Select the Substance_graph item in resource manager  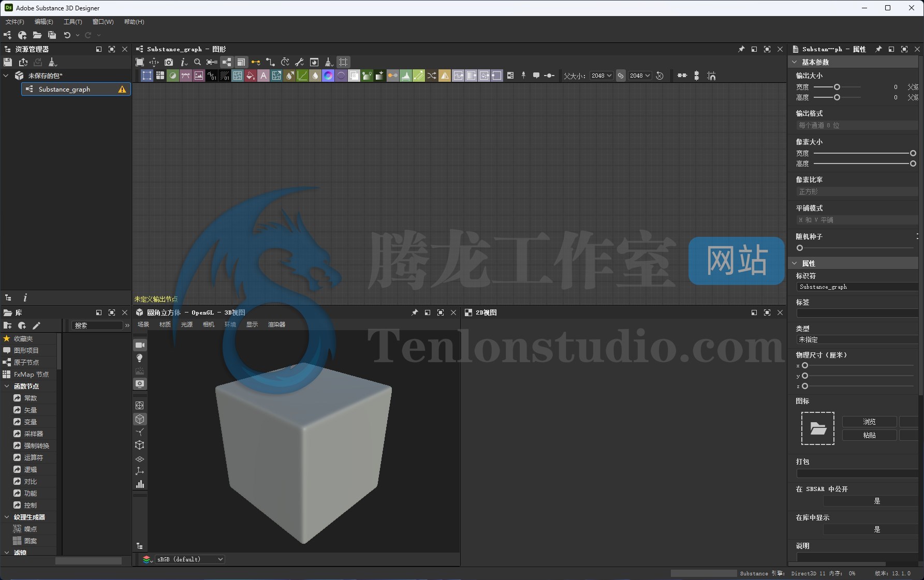(76, 89)
